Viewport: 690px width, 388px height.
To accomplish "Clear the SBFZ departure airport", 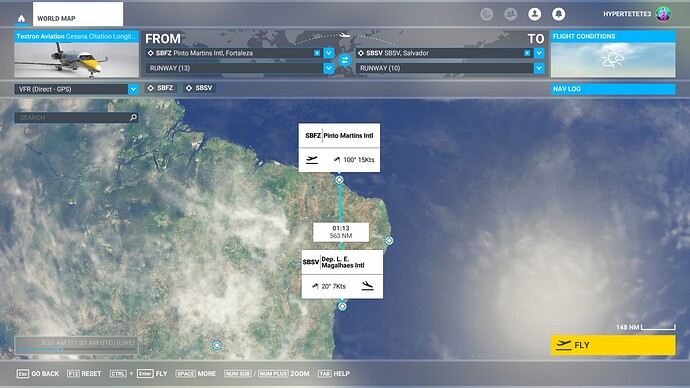I will pyautogui.click(x=317, y=53).
